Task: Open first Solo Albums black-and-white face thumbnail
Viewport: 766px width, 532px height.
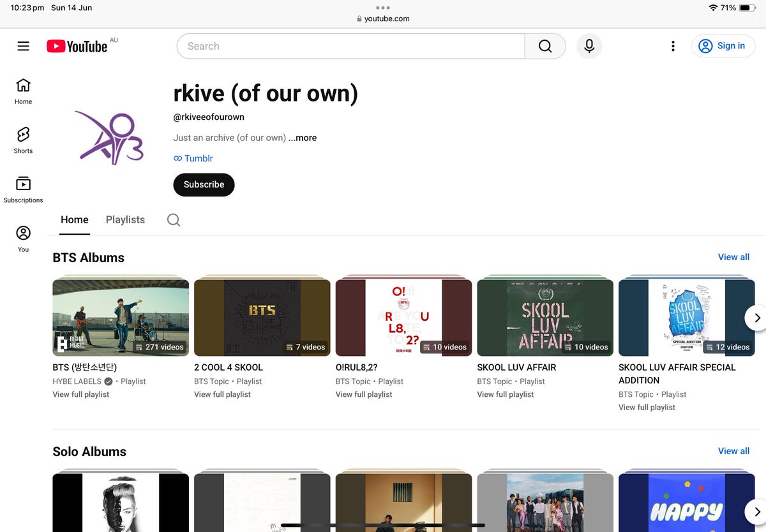Action: [121, 503]
